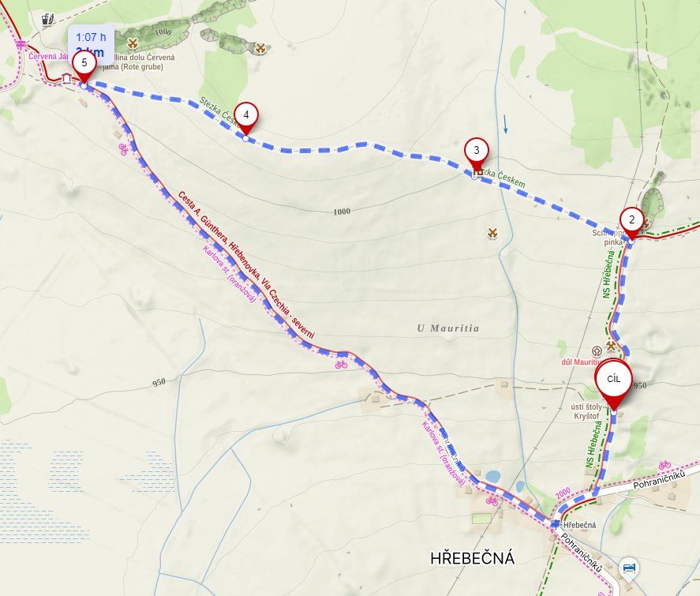Click bicycle icon below Via Czechia label
This screenshot has width=700, height=596.
[341, 365]
